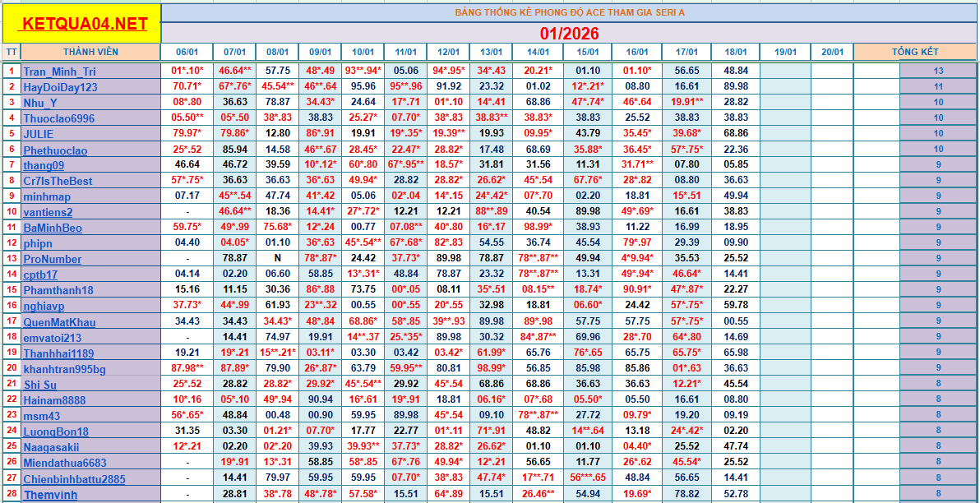This screenshot has width=980, height=503.
Task: Select the 10/01 date header
Action: point(363,53)
